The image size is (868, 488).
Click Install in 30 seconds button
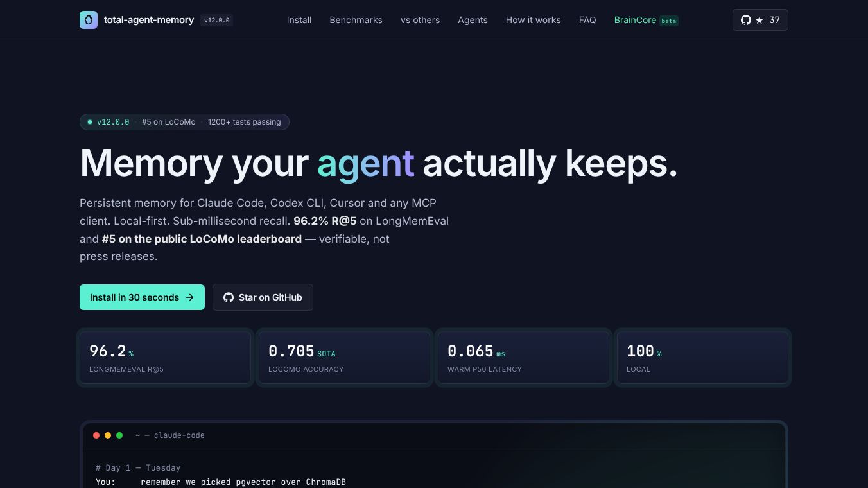tap(142, 297)
